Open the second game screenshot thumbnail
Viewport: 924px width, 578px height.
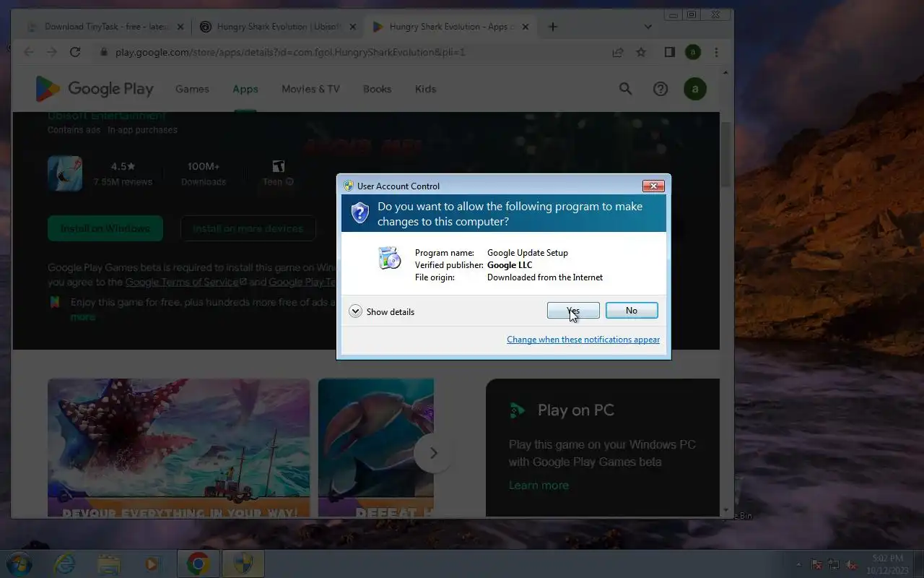click(x=376, y=448)
